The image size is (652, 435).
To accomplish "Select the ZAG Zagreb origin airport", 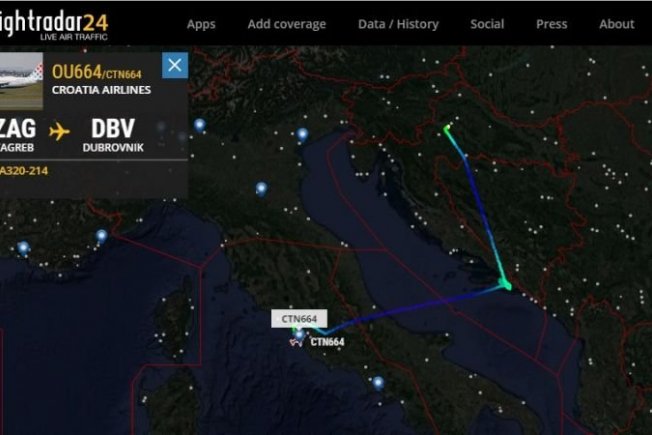I will click(17, 135).
